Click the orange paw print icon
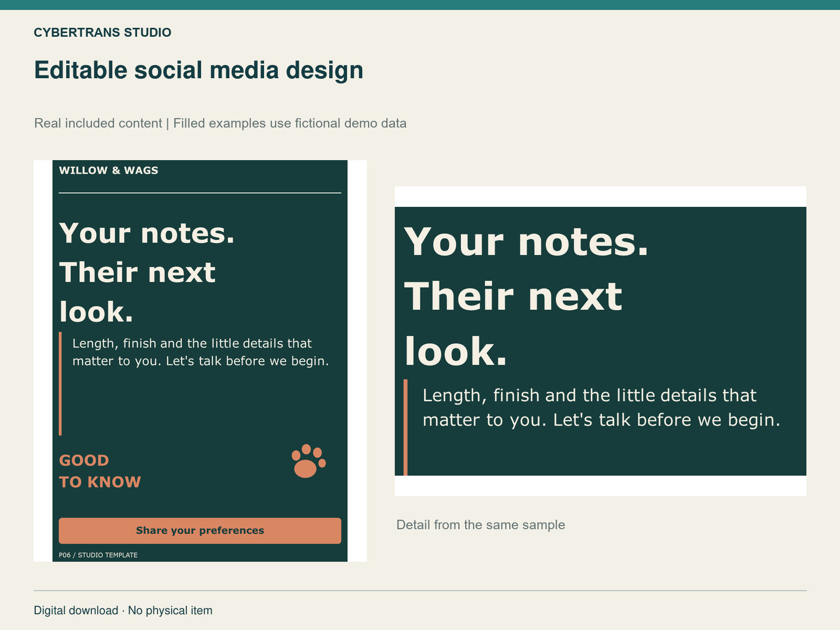Screen dimensions: 840x630 tap(309, 461)
